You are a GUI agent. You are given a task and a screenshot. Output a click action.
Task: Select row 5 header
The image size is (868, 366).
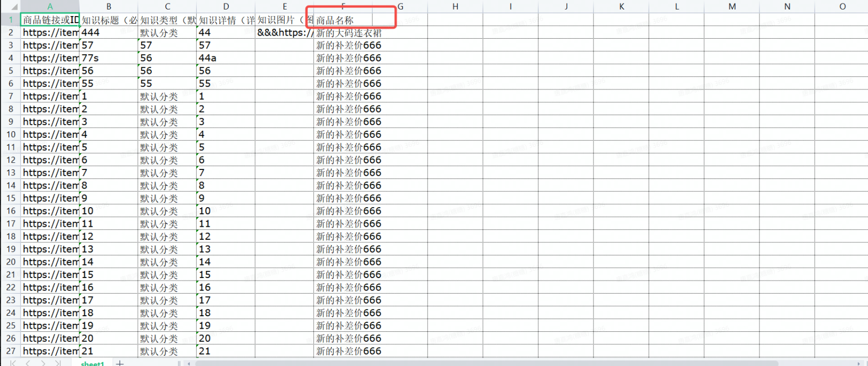click(11, 70)
